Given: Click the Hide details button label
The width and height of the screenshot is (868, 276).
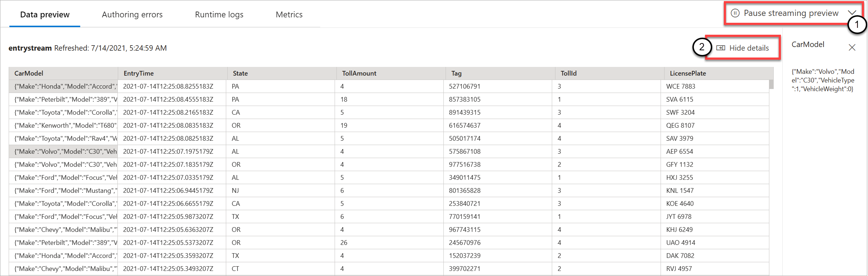Looking at the screenshot, I should [x=749, y=48].
